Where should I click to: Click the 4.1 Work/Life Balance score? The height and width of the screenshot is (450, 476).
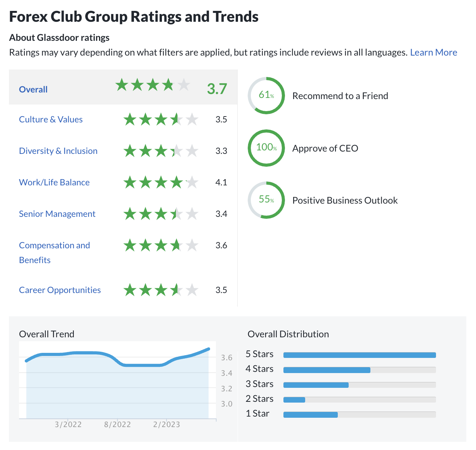[221, 182]
